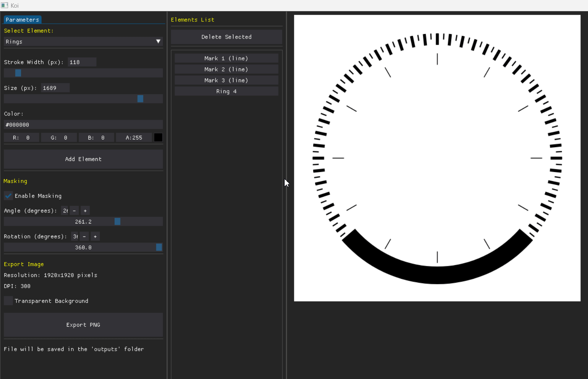This screenshot has height=379, width=588.
Task: Click the Size slider track
Action: 83,99
